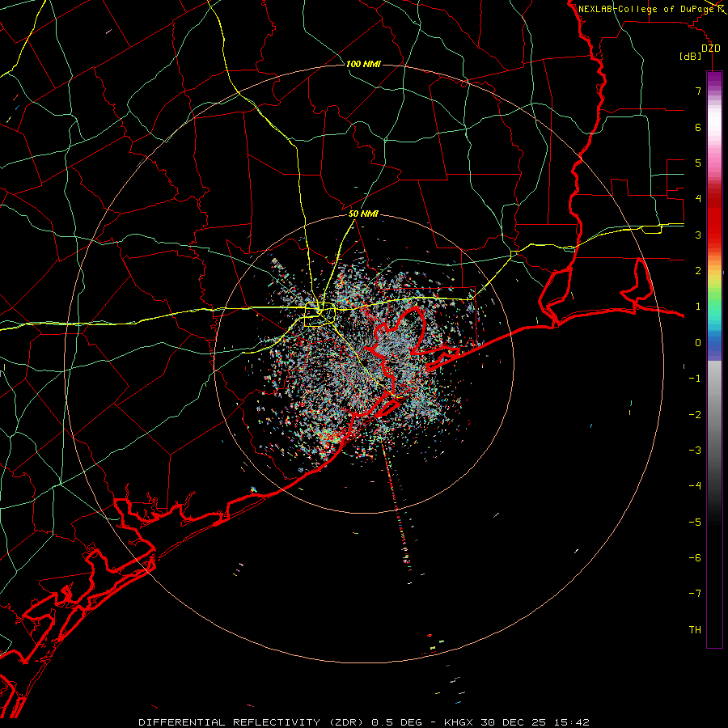Click the DZD legend title
The image size is (728, 728).
(x=710, y=49)
